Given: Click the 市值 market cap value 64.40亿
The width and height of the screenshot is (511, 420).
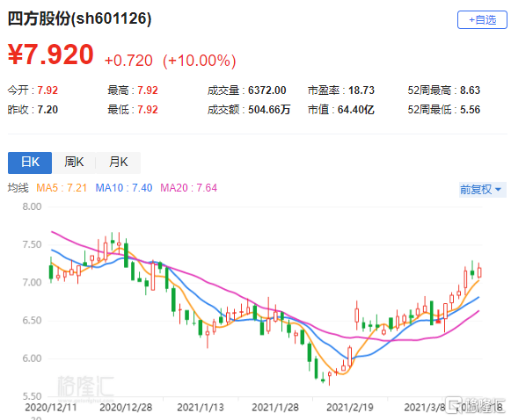Looking at the screenshot, I should coord(356,110).
